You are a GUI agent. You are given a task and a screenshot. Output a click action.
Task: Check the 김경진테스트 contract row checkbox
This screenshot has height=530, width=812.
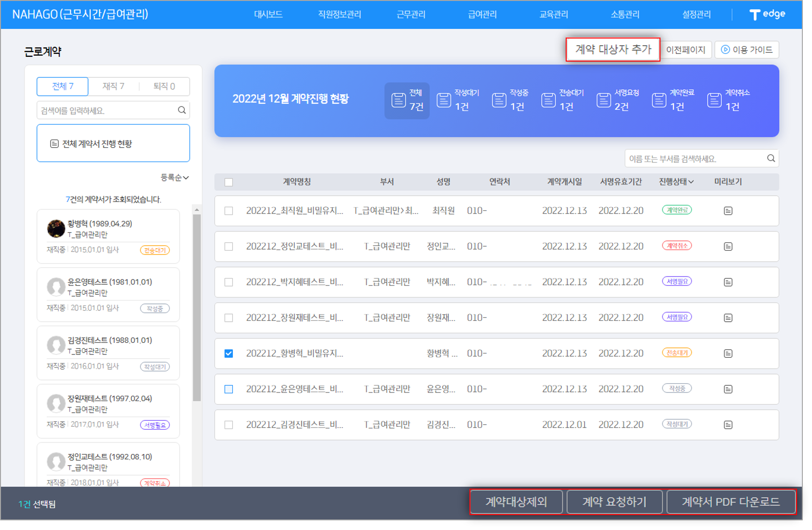pos(228,424)
